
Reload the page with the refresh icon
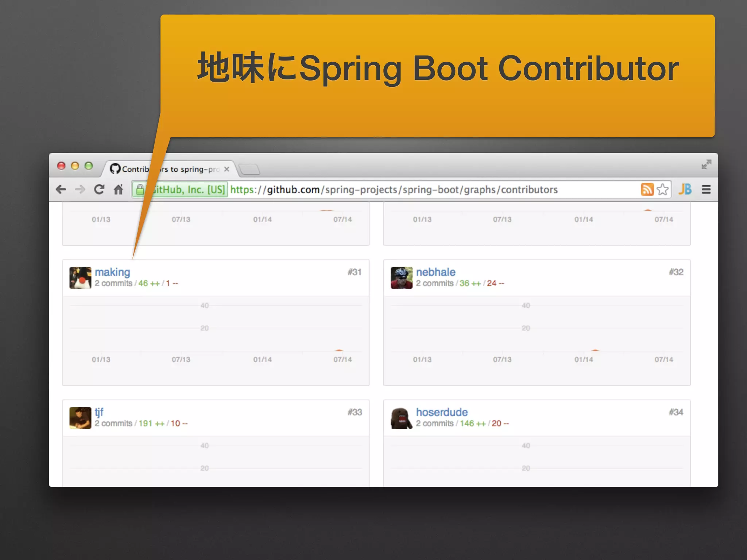(x=99, y=189)
